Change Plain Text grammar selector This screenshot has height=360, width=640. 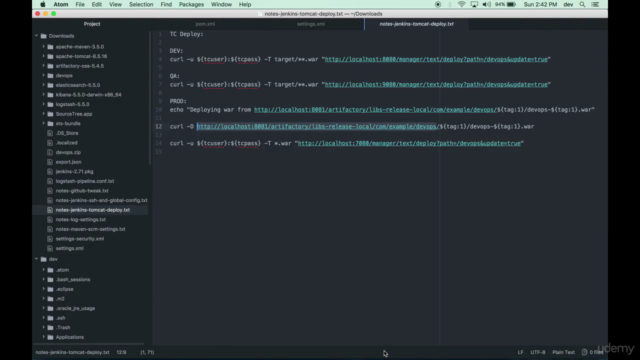[563, 352]
